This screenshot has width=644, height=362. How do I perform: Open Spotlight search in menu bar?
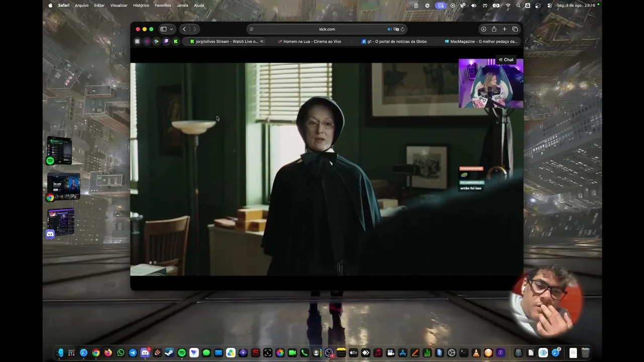click(x=518, y=6)
